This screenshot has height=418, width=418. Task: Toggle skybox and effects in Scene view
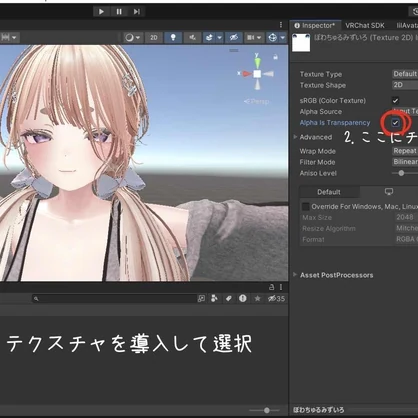210,38
